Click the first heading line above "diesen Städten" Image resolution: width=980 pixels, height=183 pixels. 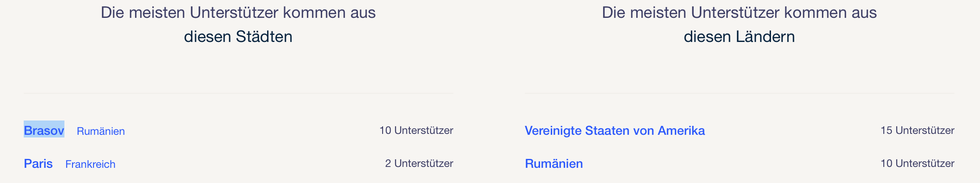coord(238,12)
